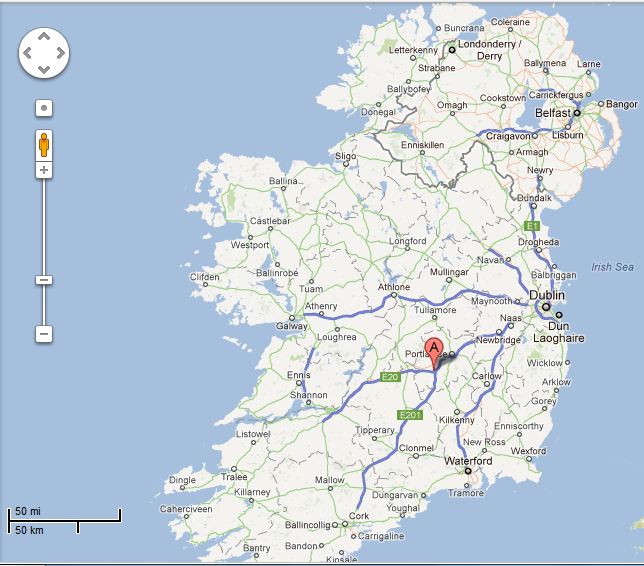
Task: Click the red A location marker
Action: [434, 352]
